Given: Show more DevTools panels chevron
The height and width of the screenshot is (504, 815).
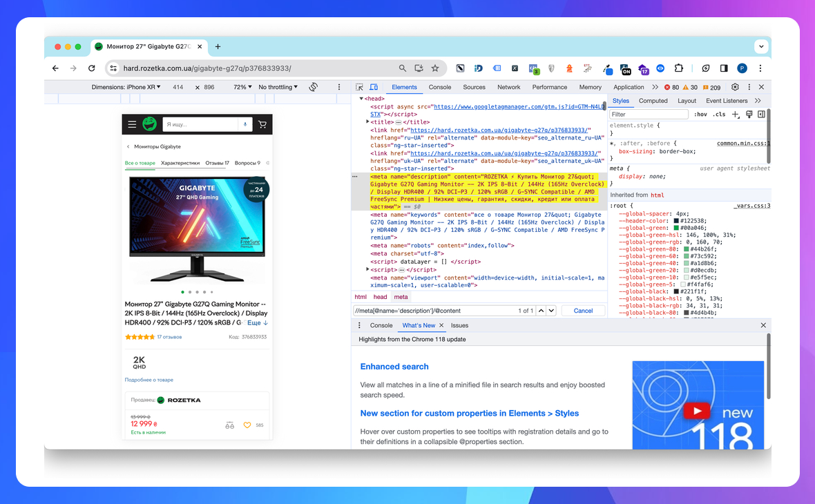Looking at the screenshot, I should [x=655, y=87].
